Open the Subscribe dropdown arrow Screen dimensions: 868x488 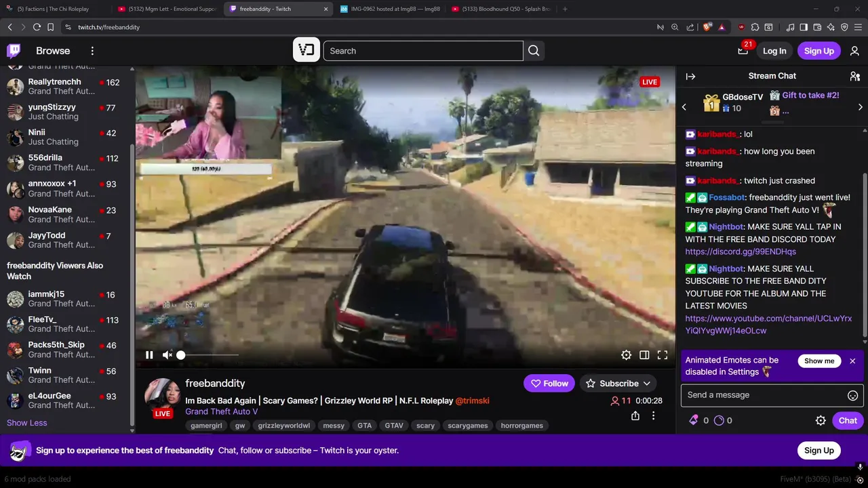[x=647, y=384]
